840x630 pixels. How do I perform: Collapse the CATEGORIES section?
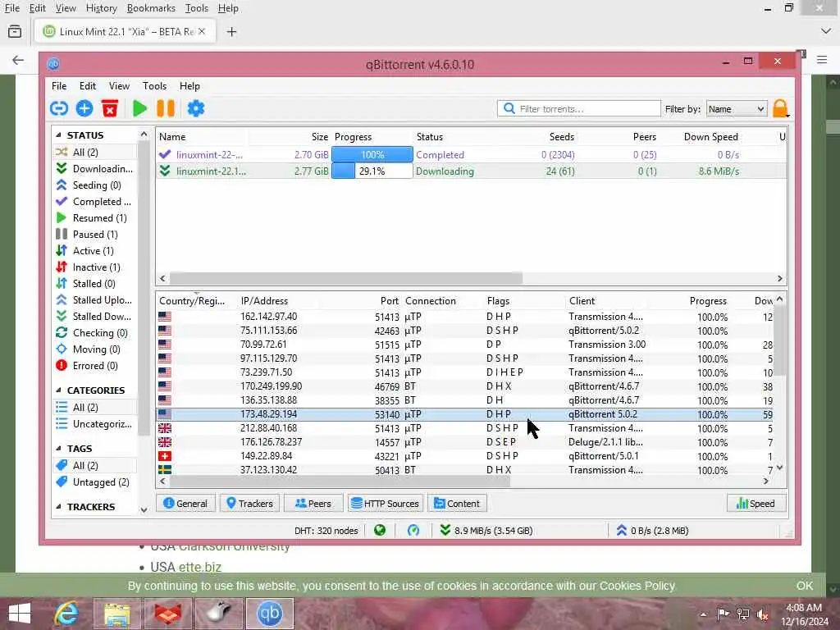pos(58,390)
